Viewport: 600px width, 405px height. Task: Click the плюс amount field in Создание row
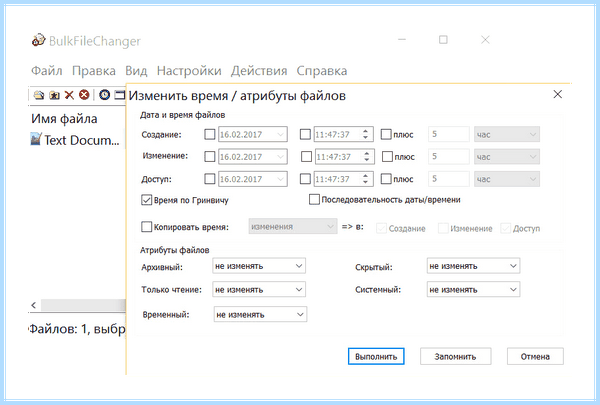coord(449,134)
